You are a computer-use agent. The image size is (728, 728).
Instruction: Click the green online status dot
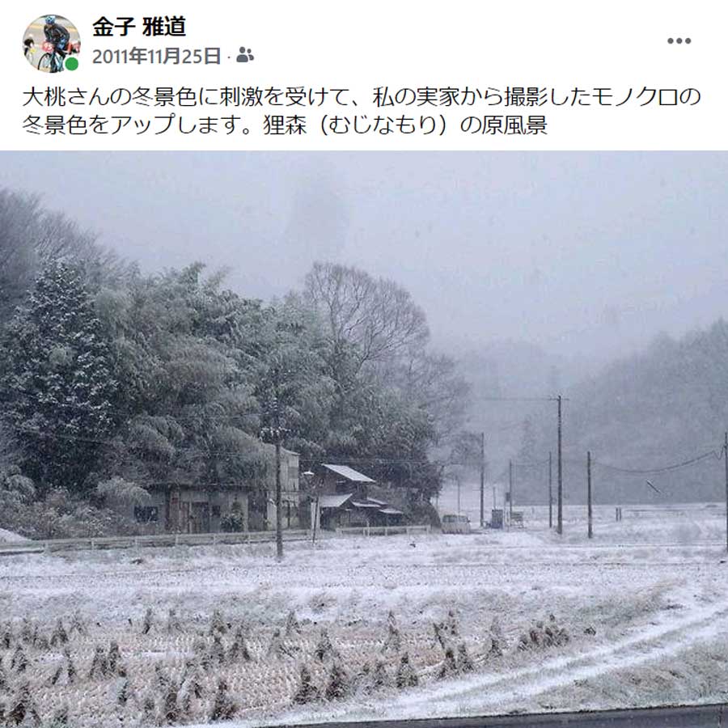pyautogui.click(x=71, y=64)
